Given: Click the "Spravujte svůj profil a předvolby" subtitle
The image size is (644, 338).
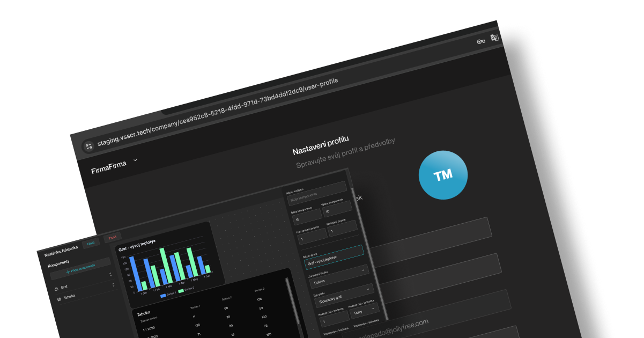Looking at the screenshot, I should coord(346,152).
